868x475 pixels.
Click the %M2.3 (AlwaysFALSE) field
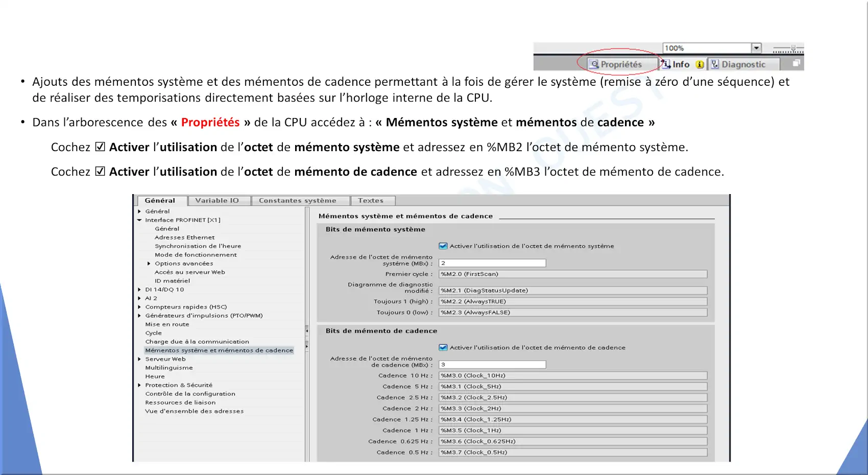pos(573,313)
